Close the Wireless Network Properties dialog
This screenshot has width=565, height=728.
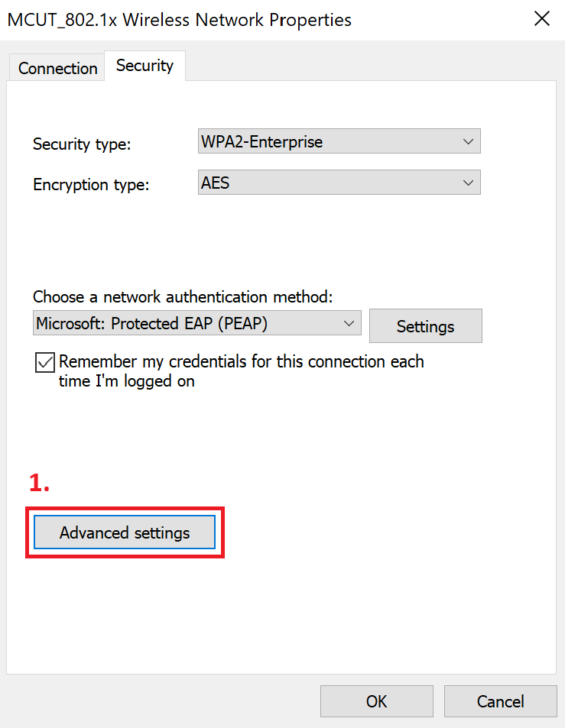tap(541, 19)
